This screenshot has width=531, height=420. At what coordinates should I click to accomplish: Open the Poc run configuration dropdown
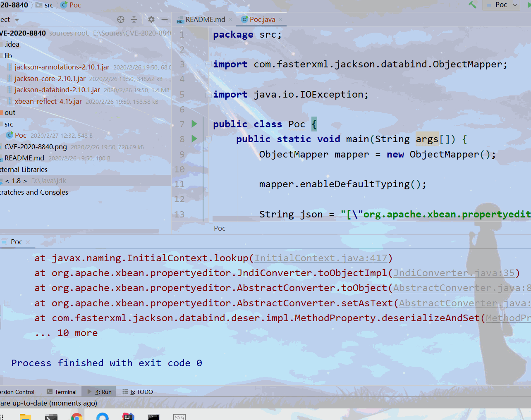point(501,5)
